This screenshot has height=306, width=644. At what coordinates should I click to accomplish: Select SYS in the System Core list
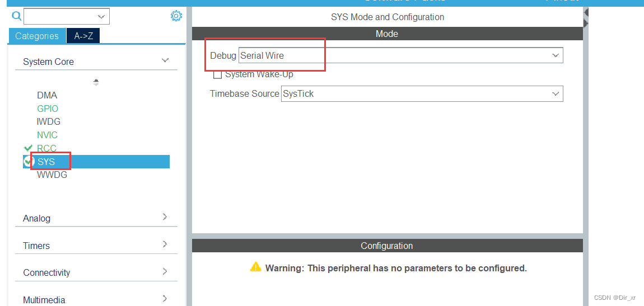tap(96, 162)
